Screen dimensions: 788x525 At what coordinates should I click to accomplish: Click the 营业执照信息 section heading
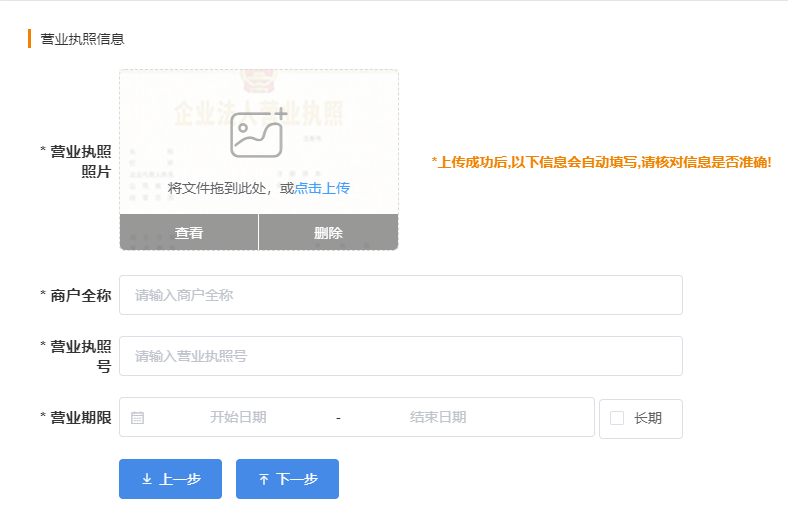tap(82, 39)
